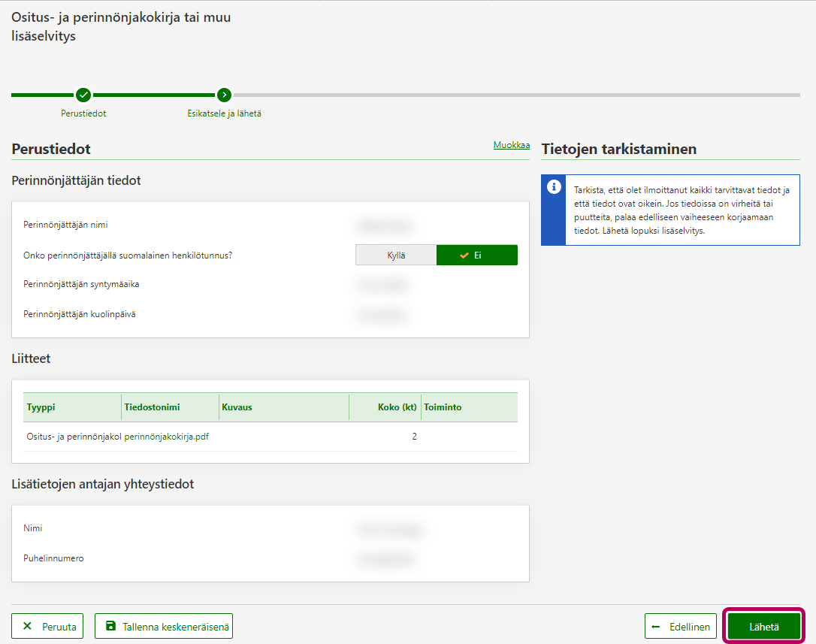Sort attachments by Tiedostonimi column header
816x644 pixels.
152,407
